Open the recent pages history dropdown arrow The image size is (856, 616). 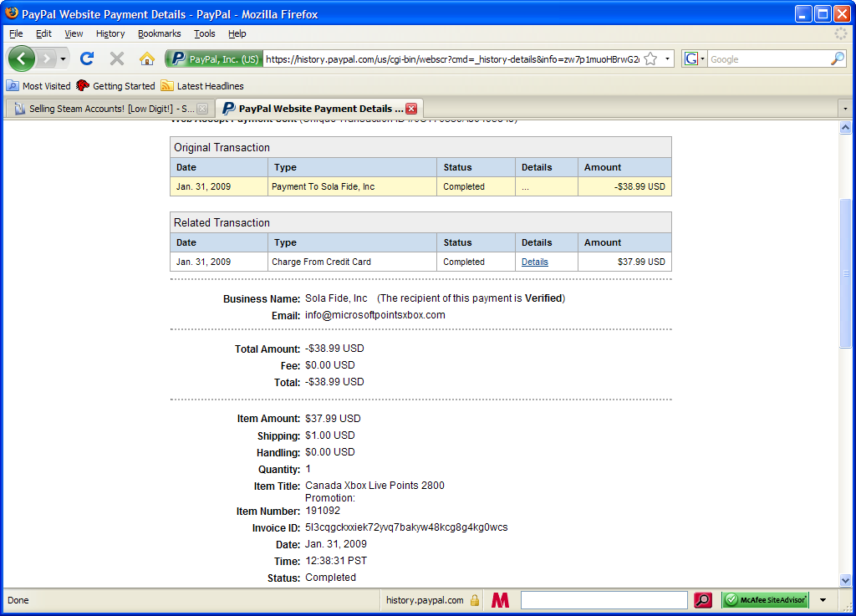64,59
